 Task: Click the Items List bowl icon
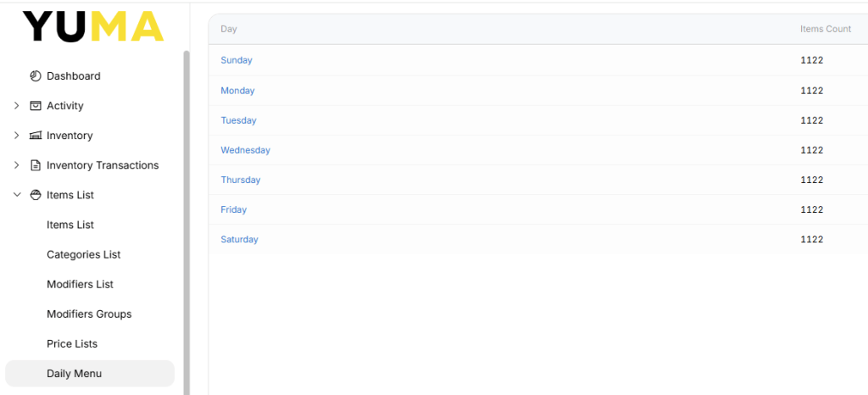pyautogui.click(x=36, y=195)
